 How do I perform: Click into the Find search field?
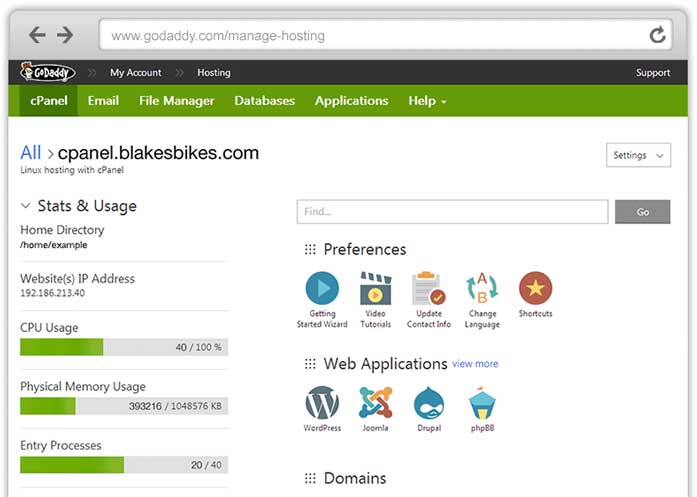452,212
